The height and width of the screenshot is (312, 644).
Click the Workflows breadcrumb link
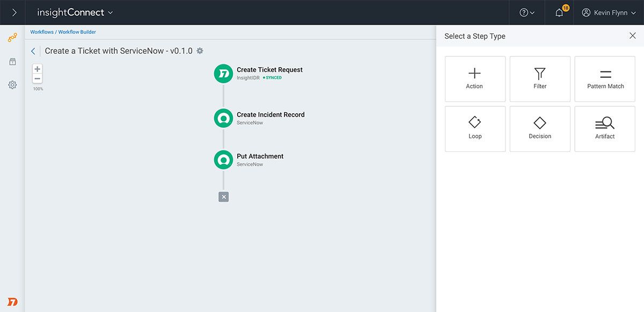(42, 32)
